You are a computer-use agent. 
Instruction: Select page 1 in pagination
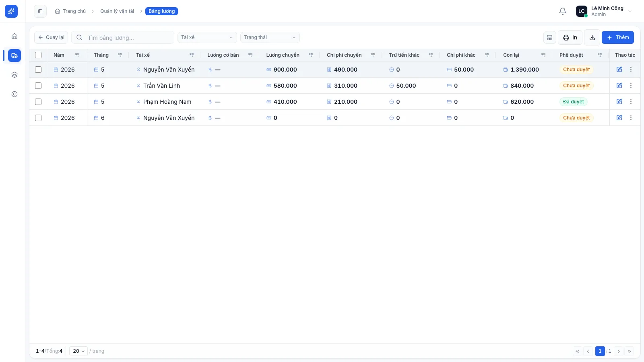(600, 351)
